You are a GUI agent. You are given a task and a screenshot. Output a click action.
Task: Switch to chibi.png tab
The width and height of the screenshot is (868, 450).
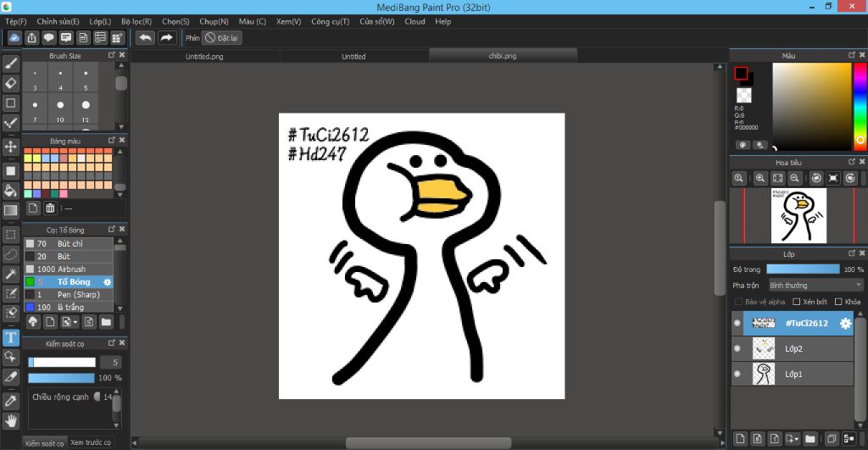503,56
